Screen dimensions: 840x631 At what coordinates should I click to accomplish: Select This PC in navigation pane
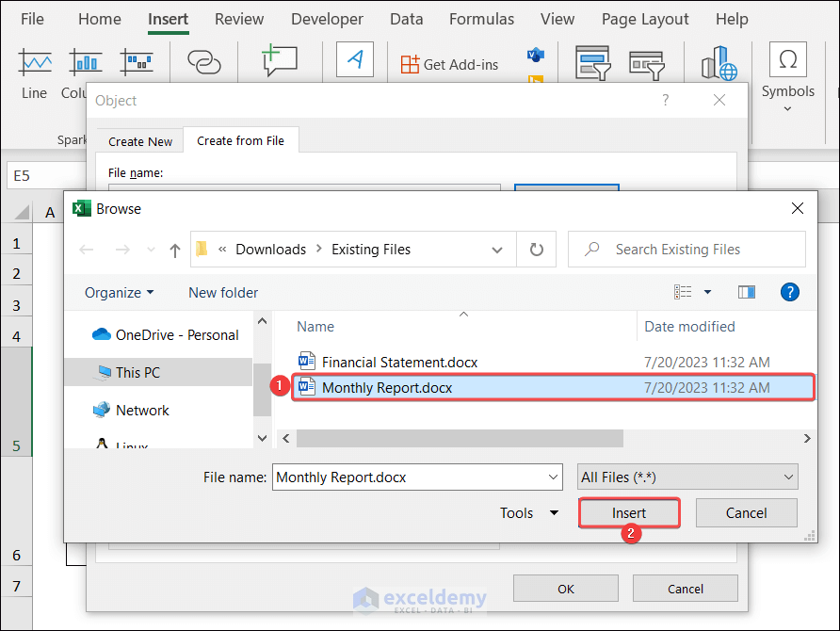coord(158,372)
